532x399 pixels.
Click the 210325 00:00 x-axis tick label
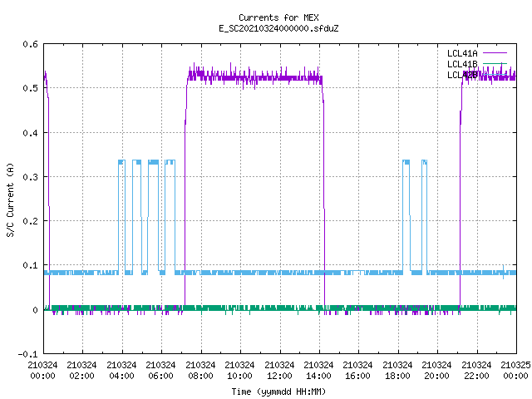click(x=515, y=371)
